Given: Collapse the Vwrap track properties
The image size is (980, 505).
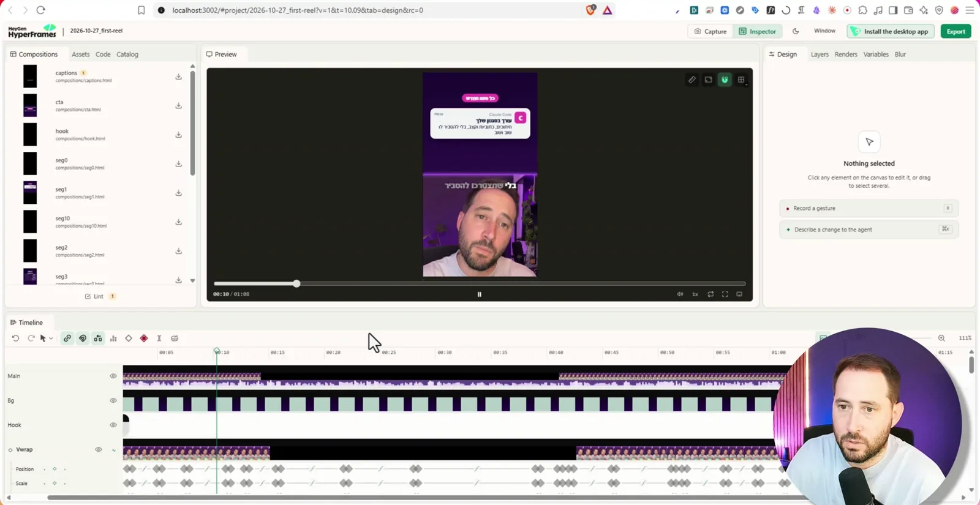Looking at the screenshot, I should pyautogui.click(x=10, y=450).
